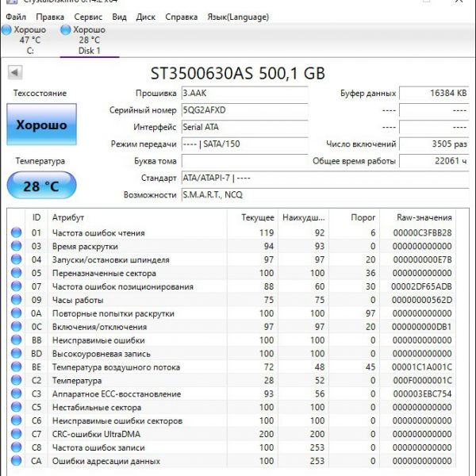Click the serial number field 5QG2AFXD
The width and height of the screenshot is (476, 476).
click(244, 110)
